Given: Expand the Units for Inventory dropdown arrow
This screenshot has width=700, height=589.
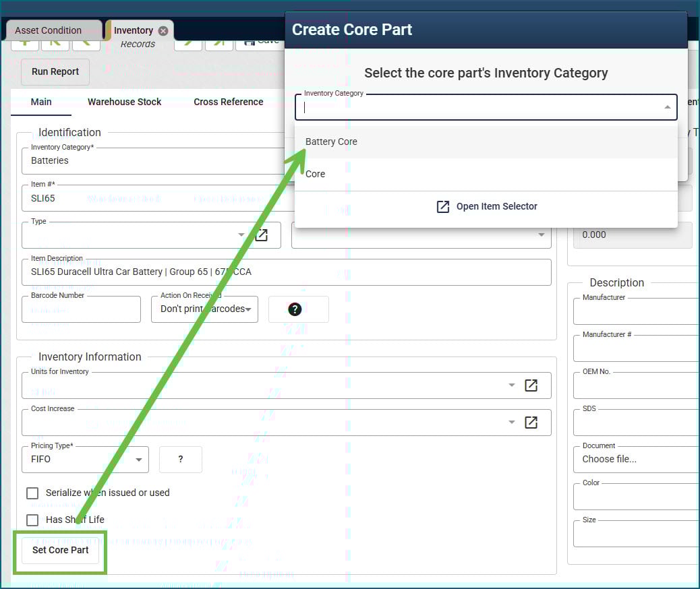Looking at the screenshot, I should [512, 385].
